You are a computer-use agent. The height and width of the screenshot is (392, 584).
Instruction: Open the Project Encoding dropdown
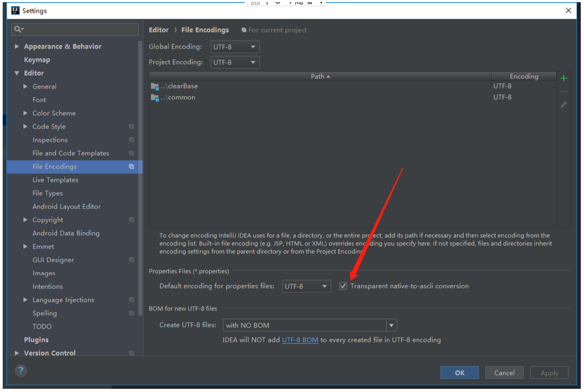[x=235, y=62]
